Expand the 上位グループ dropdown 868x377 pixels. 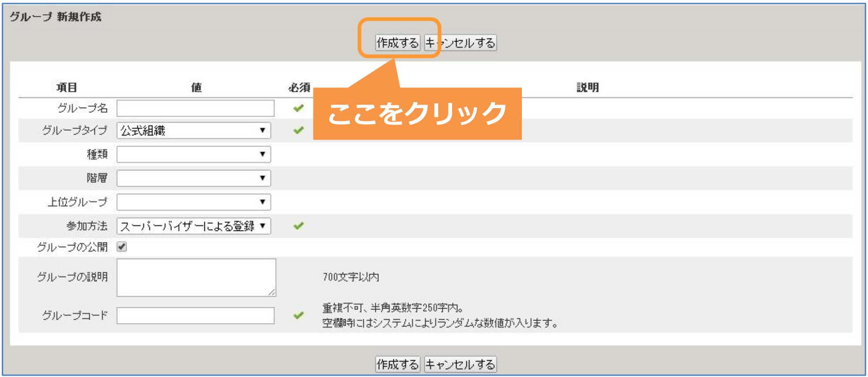click(x=193, y=202)
